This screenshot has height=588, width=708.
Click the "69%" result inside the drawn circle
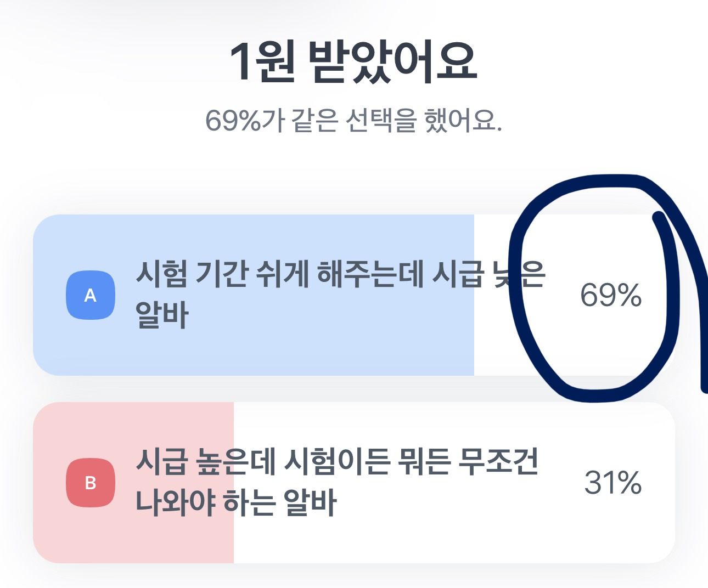tap(610, 295)
